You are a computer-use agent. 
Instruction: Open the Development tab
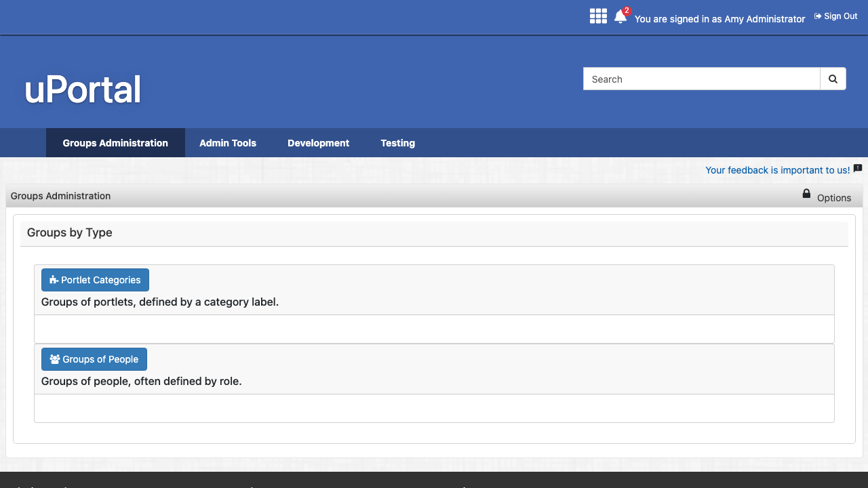[x=318, y=143]
